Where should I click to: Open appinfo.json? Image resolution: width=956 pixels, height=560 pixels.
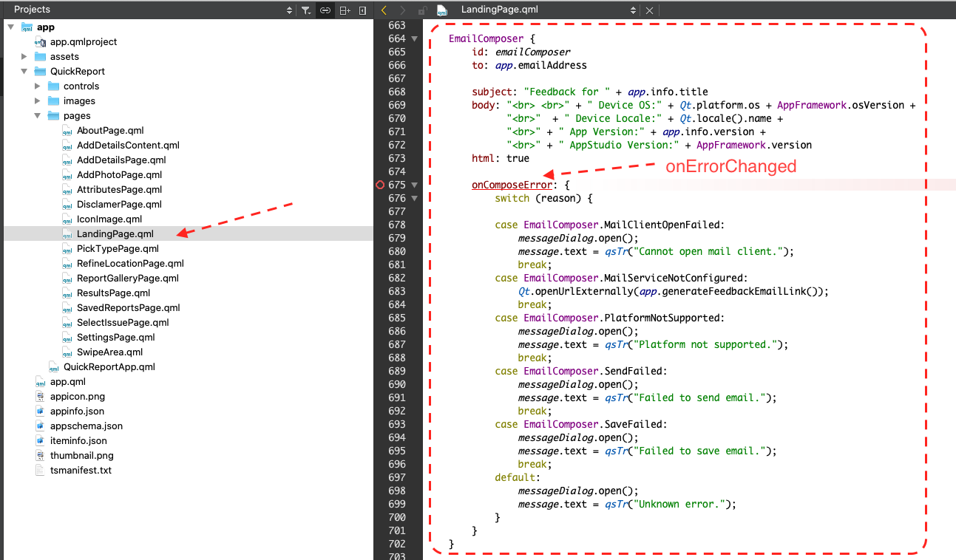pos(77,411)
